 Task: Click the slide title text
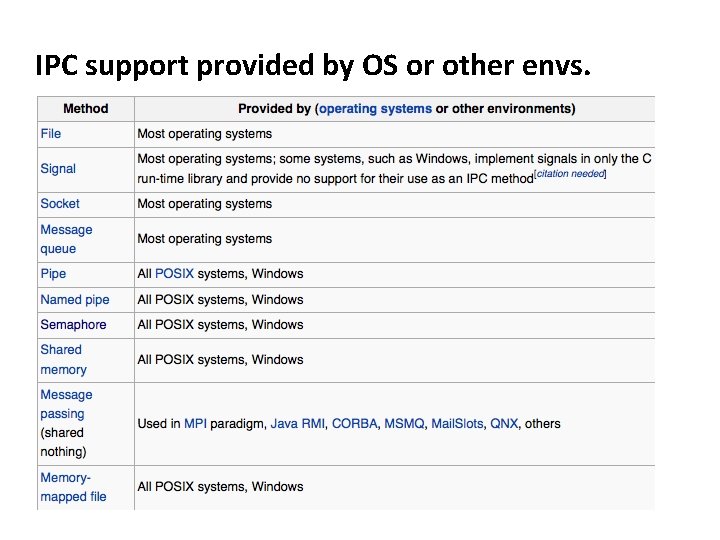[314, 66]
